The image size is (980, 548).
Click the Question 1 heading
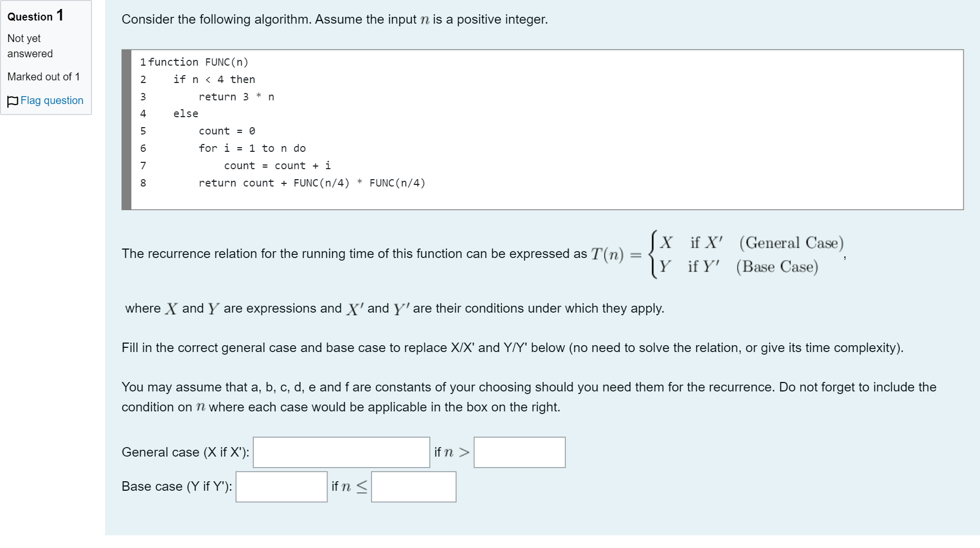(x=35, y=16)
